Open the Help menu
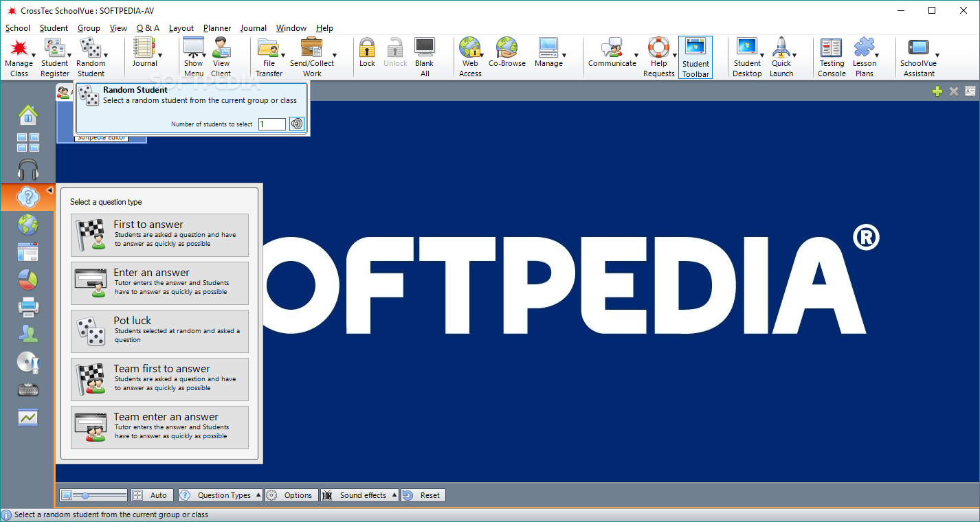This screenshot has height=522, width=980. [x=324, y=28]
